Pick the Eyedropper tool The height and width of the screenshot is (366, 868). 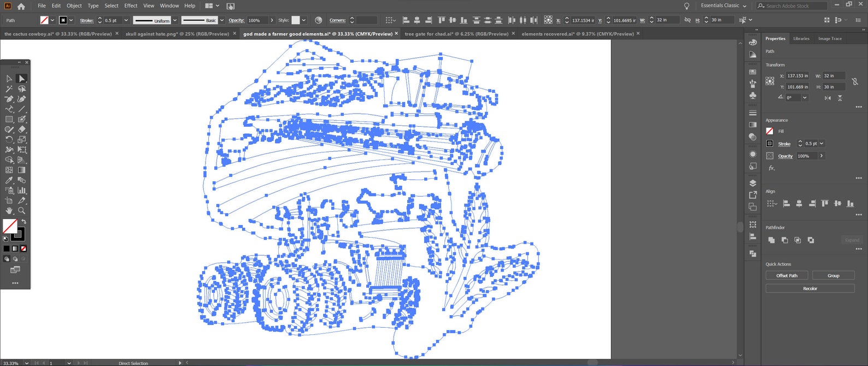tap(9, 180)
